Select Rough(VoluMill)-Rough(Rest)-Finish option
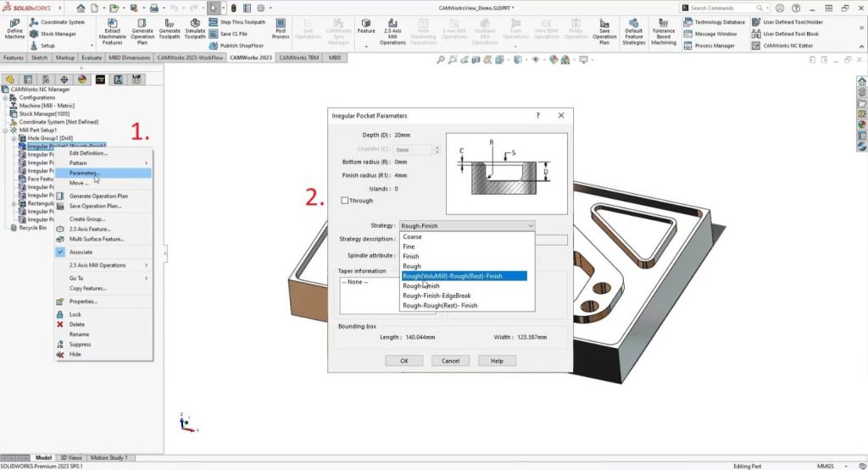Screen dimensions: 868x470 [464, 276]
